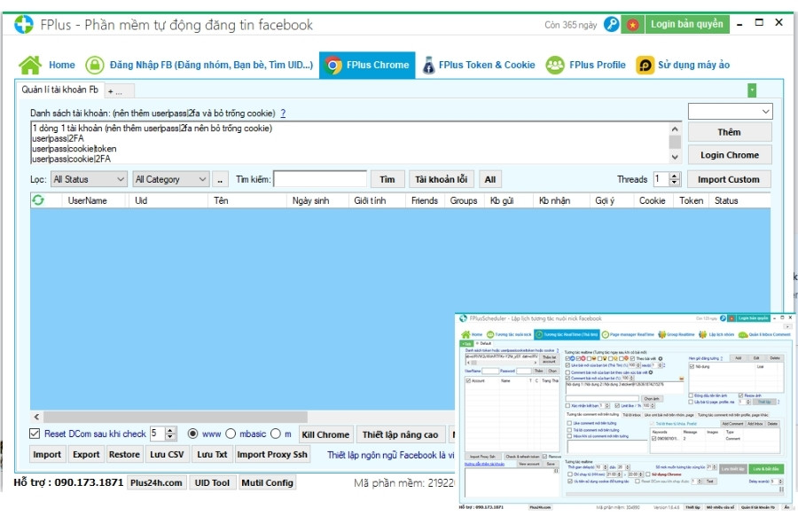Click the Export button
Viewport: 798px width, 532px height.
(x=86, y=454)
